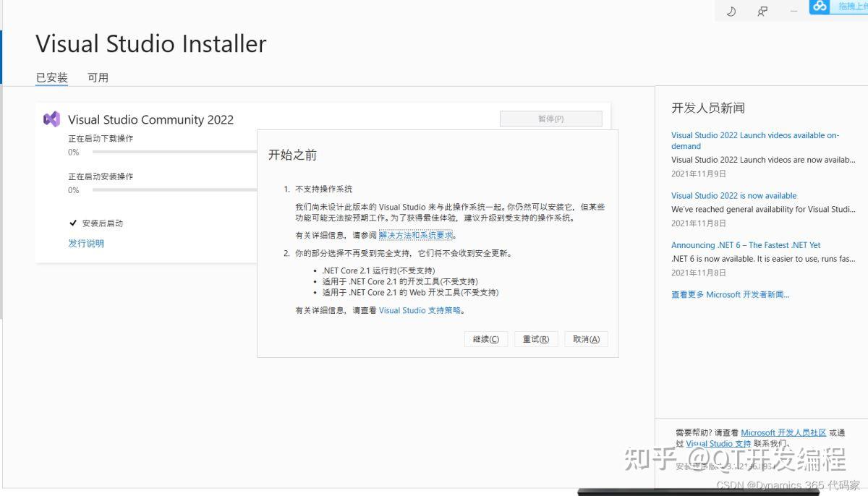The width and height of the screenshot is (868, 496).
Task: Click the 暂停(P) pause button
Action: [x=550, y=119]
